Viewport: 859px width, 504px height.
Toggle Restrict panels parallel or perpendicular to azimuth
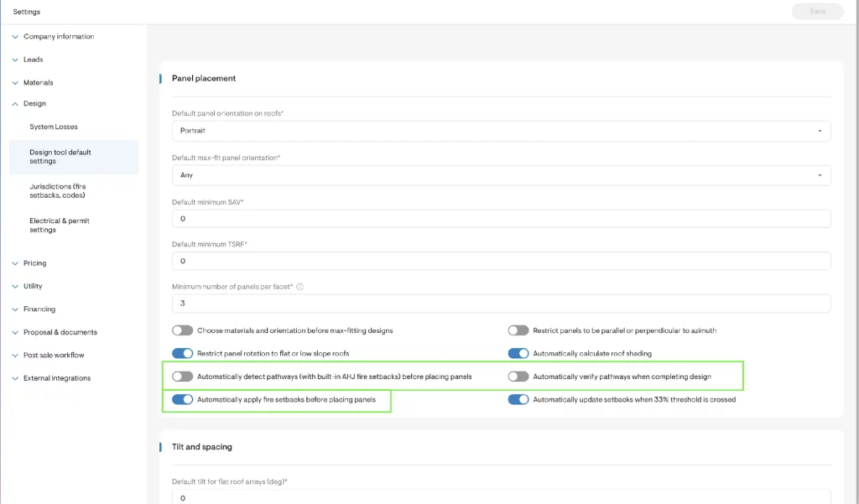518,330
